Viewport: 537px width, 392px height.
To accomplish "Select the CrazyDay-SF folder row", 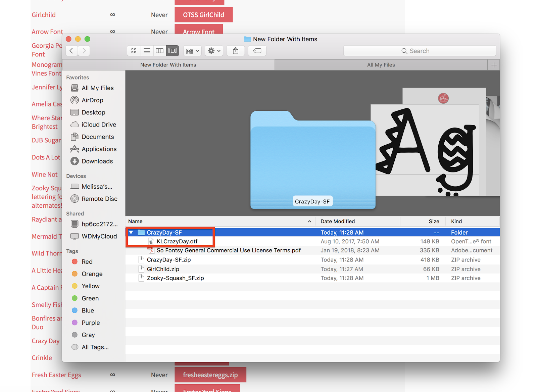I will pos(312,232).
